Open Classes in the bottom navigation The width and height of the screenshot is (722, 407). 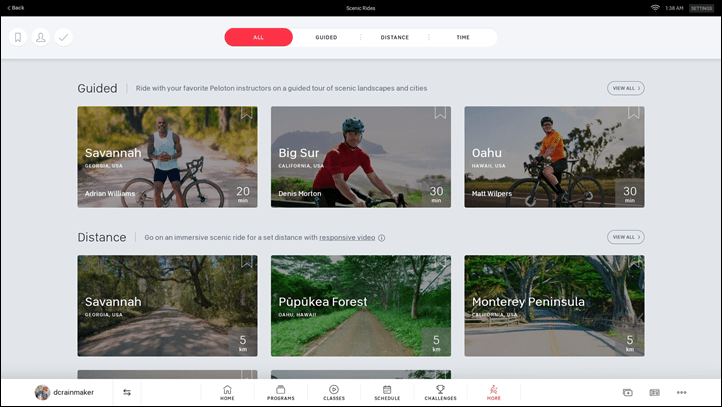[x=334, y=393]
